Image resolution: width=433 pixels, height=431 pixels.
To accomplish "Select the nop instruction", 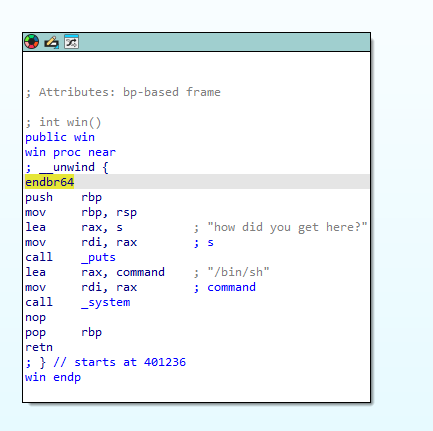I will point(35,317).
